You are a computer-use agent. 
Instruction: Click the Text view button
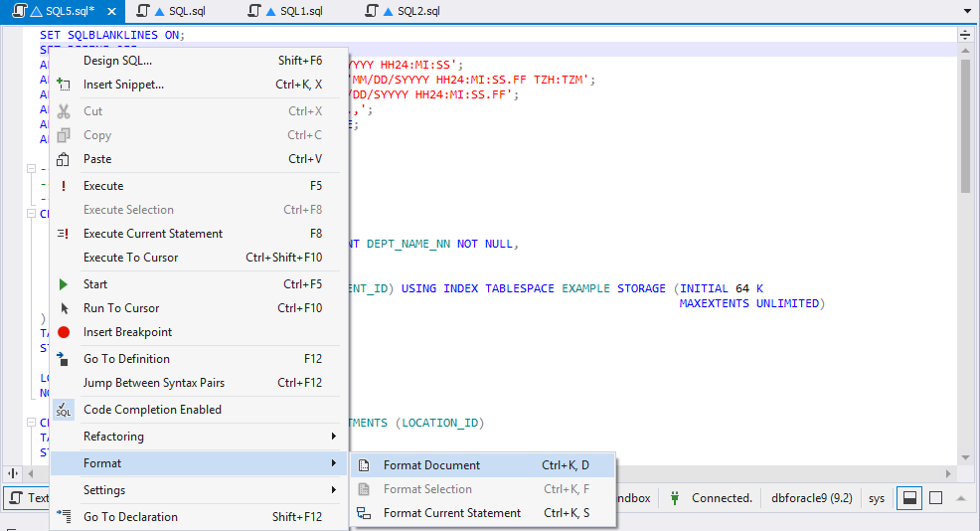28,498
